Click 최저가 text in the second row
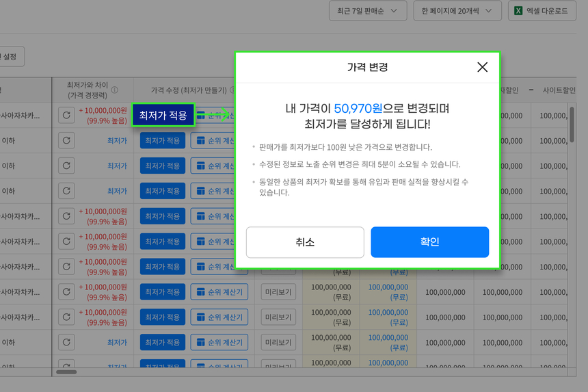 tap(118, 141)
